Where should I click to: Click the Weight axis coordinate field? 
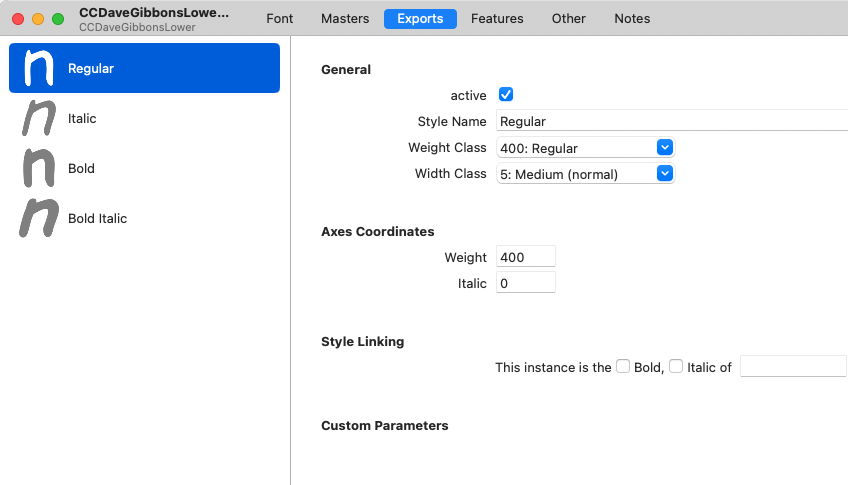525,258
